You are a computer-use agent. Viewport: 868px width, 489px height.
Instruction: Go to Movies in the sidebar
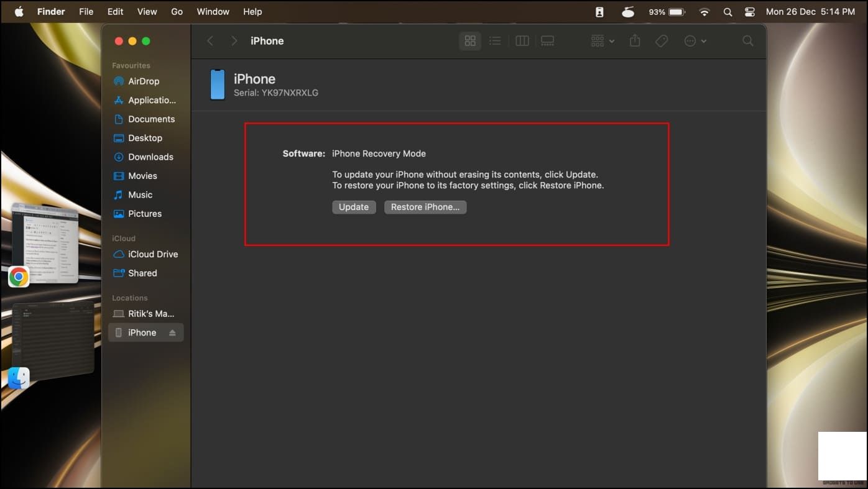click(x=136, y=176)
